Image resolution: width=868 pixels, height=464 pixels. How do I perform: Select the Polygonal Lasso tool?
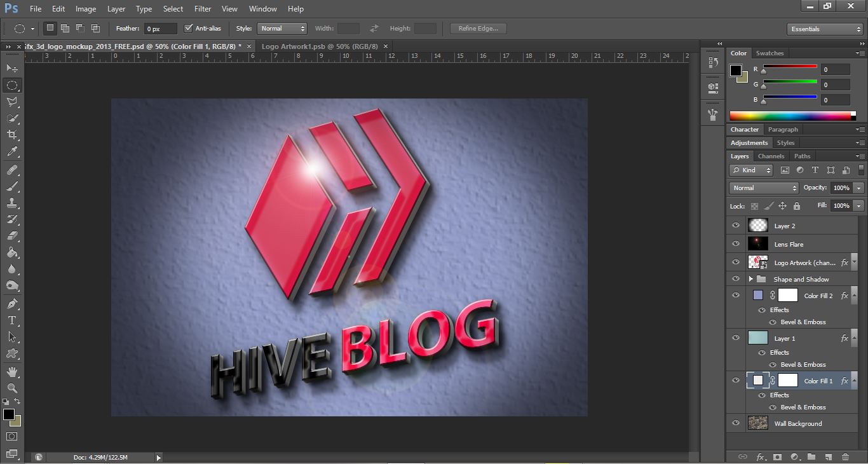[x=12, y=102]
